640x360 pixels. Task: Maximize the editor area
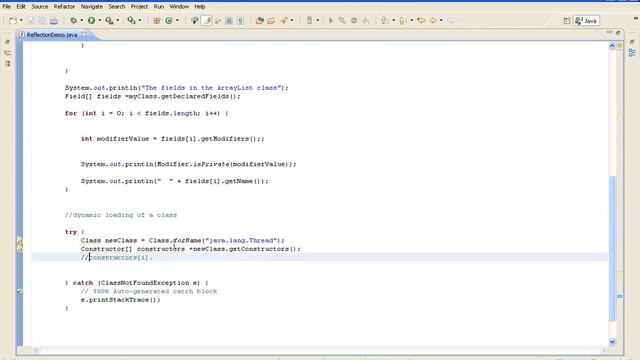pos(618,33)
